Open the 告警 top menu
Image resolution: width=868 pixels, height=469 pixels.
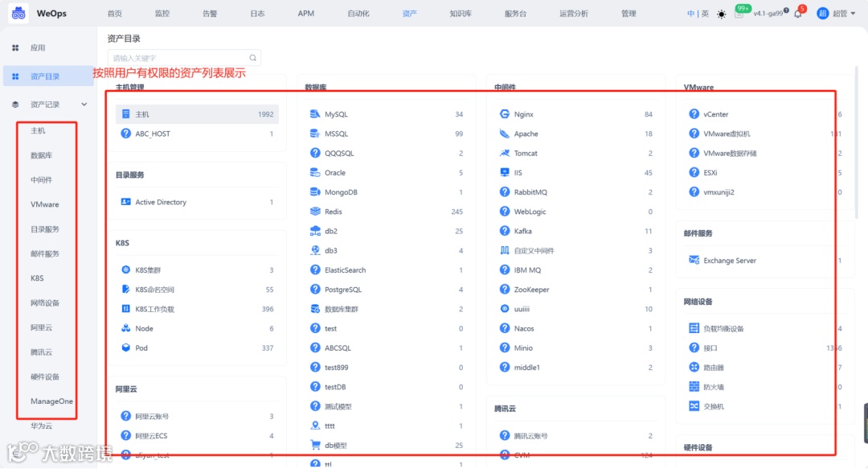(210, 14)
